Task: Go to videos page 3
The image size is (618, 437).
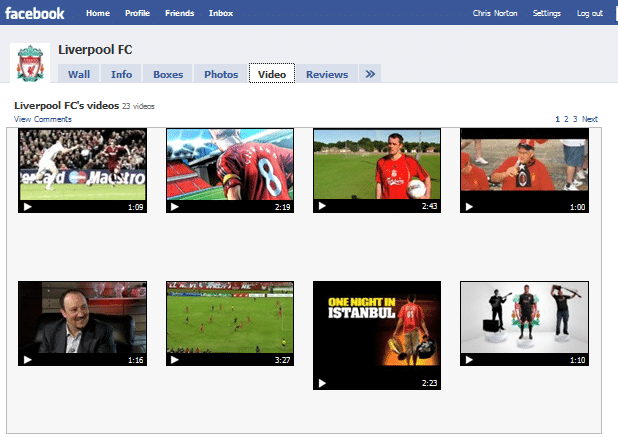Action: [575, 119]
